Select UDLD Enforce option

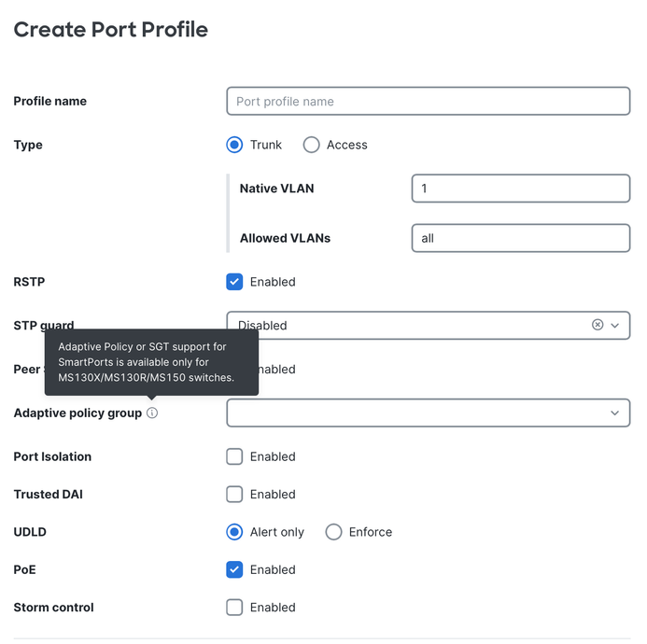[x=333, y=532]
